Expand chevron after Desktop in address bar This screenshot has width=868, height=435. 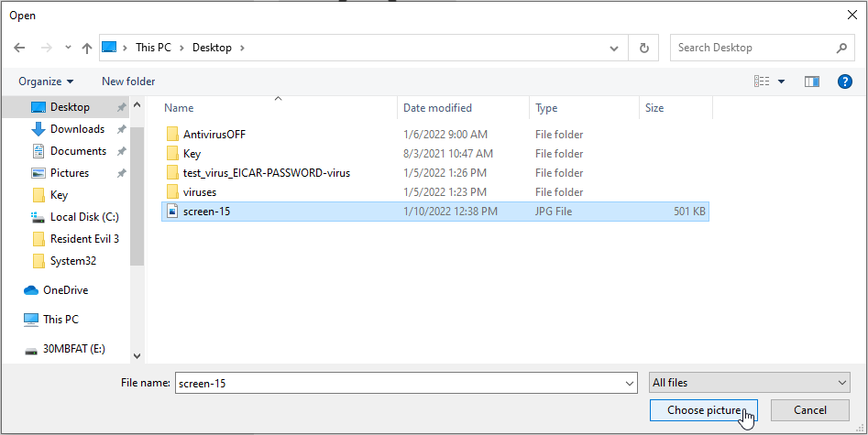tap(242, 48)
